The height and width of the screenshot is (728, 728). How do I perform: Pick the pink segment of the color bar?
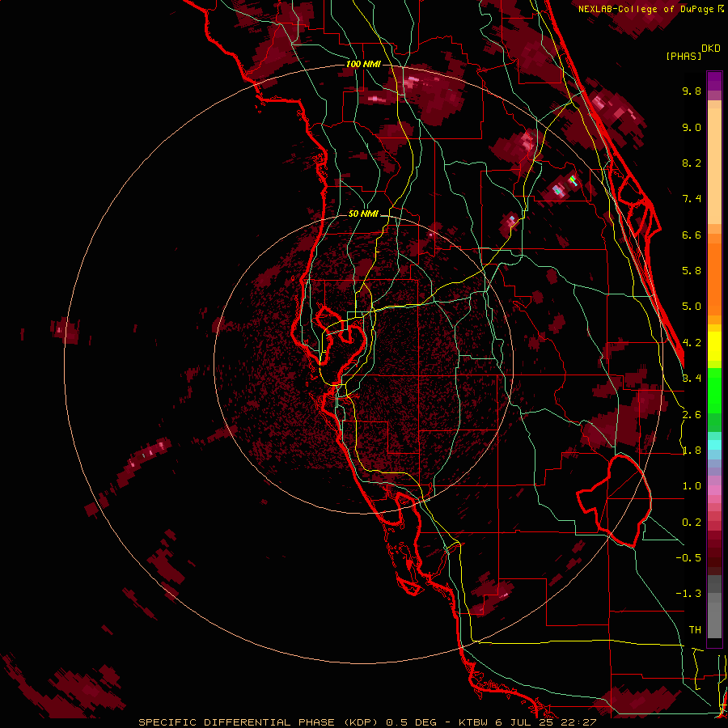click(714, 489)
